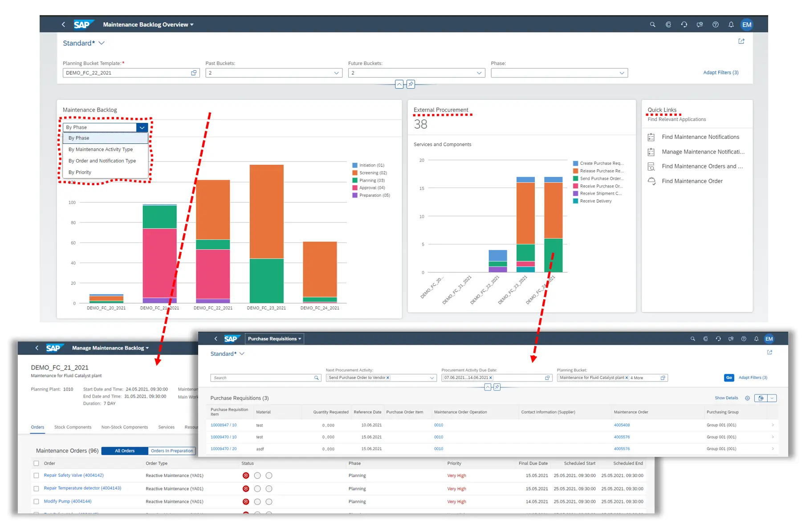Image resolution: width=806 pixels, height=532 pixels.
Task: Pin the filter bar header in overview
Action: point(411,84)
